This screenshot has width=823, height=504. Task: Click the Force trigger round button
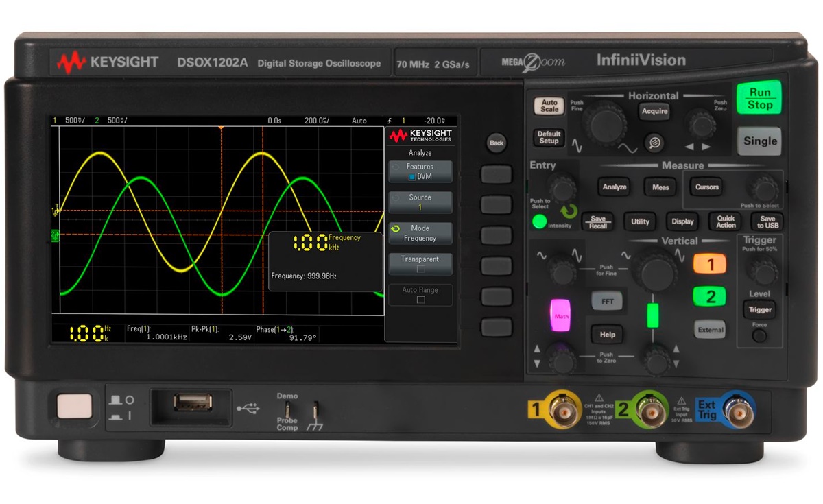759,335
